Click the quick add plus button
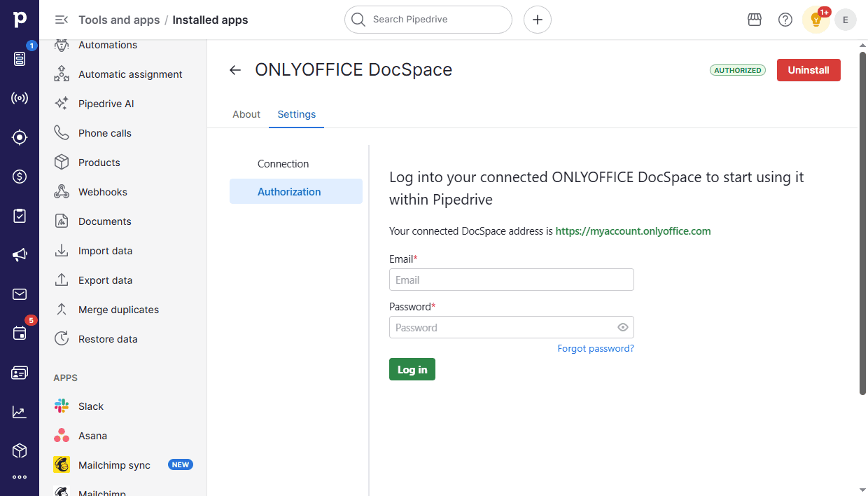868x496 pixels. 538,20
